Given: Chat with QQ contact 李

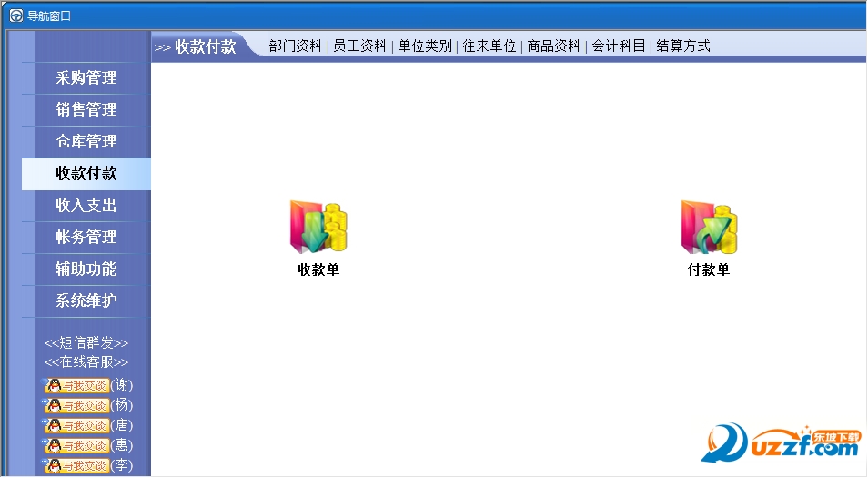Looking at the screenshot, I should click(76, 464).
